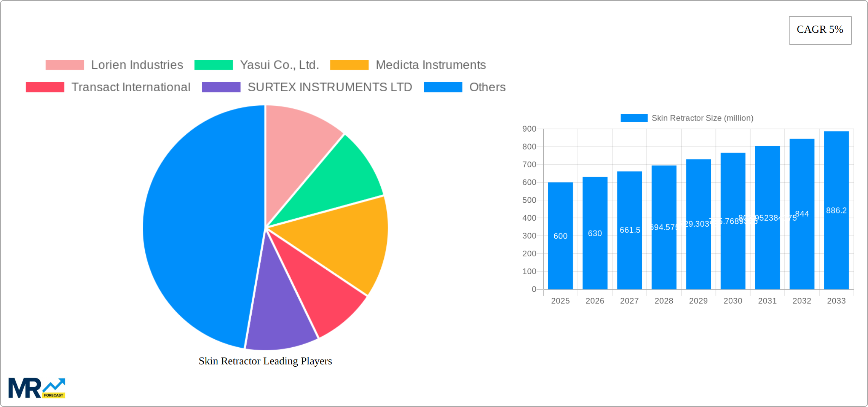Select the Lorien Industries legend color swatch
Viewport: 868px width, 407px height.
click(65, 65)
